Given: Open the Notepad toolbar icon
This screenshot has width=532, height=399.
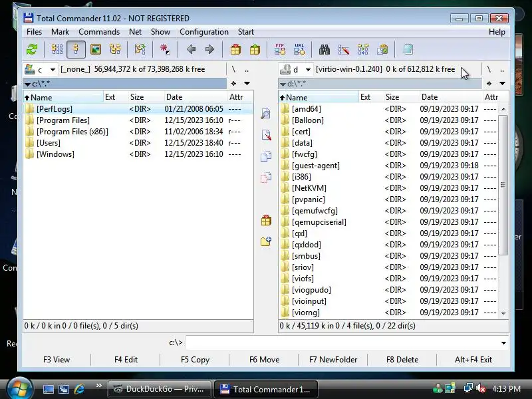Looking at the screenshot, I should tap(408, 49).
